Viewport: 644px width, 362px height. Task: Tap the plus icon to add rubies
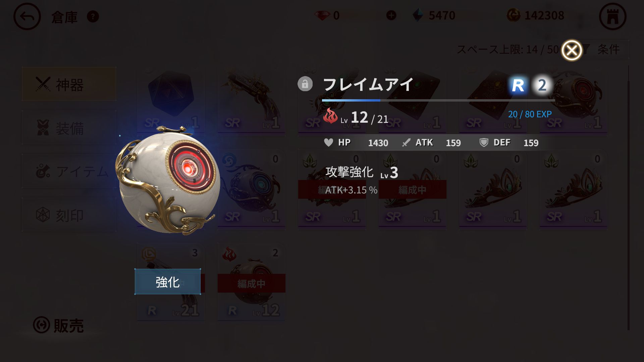(x=391, y=15)
